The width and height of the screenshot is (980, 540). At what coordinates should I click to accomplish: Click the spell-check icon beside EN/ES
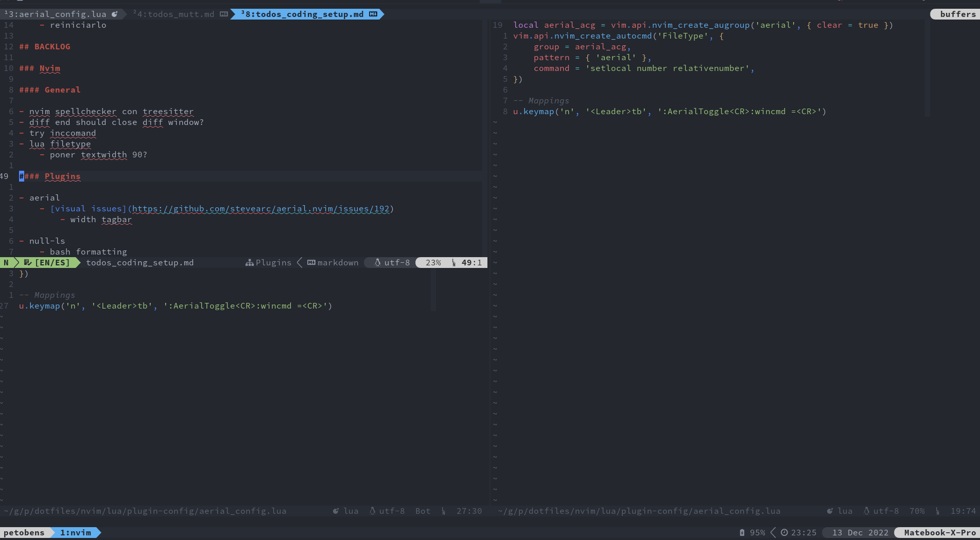(27, 262)
